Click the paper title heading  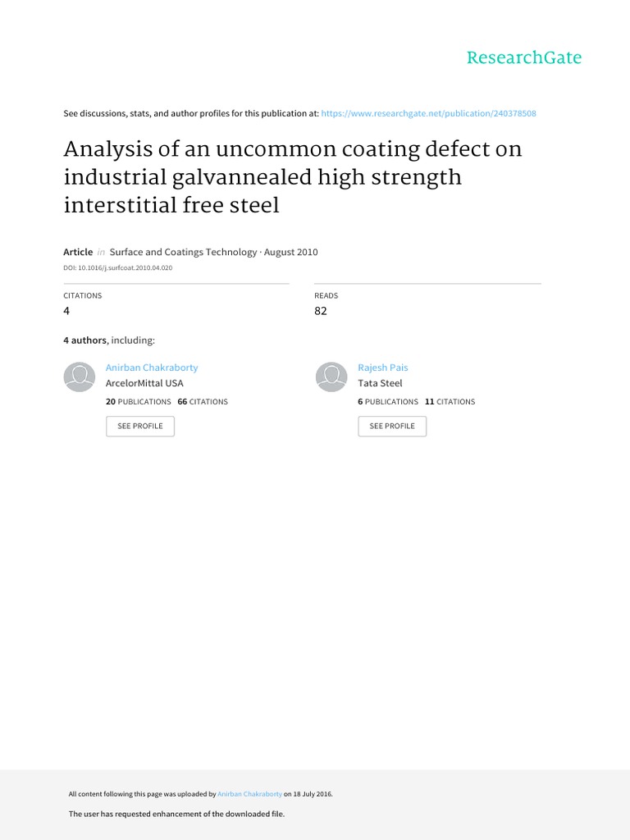pos(293,177)
